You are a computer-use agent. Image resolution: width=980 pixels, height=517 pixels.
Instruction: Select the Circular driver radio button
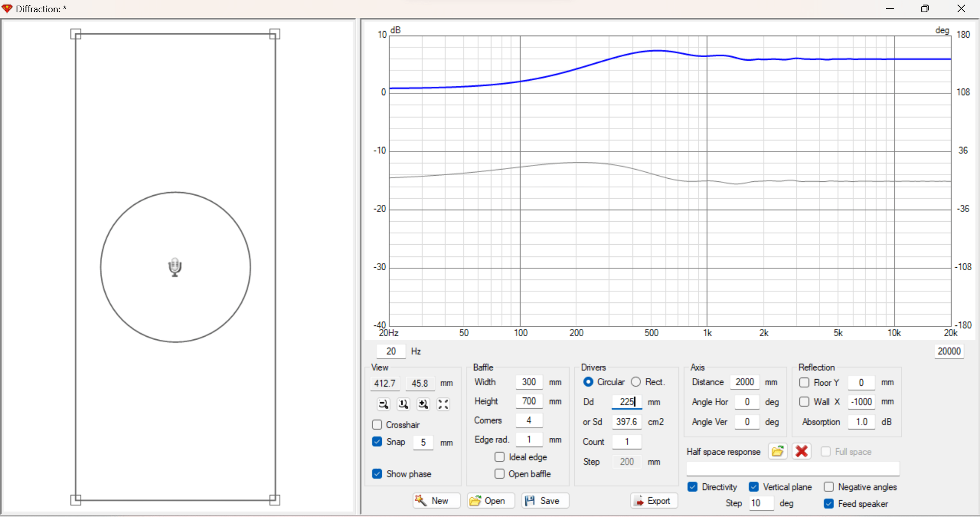click(x=588, y=382)
